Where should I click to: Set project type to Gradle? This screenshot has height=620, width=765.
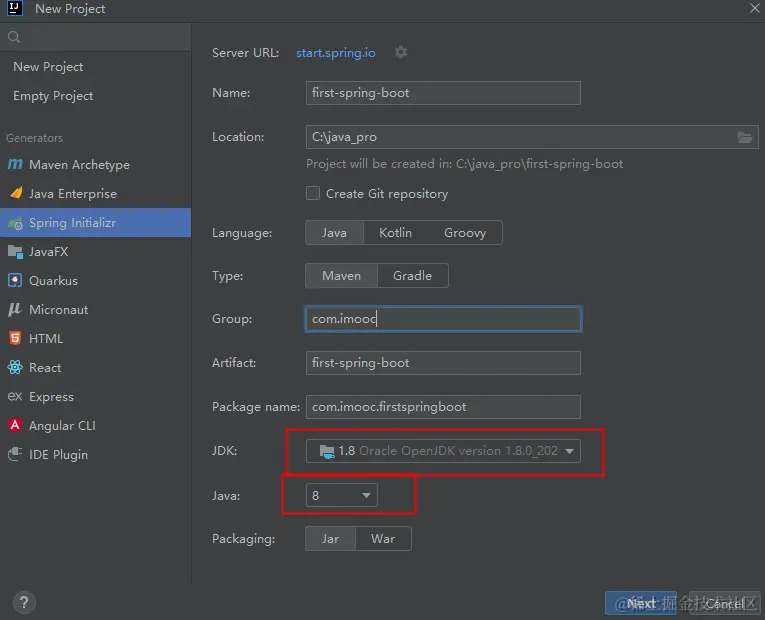point(412,276)
